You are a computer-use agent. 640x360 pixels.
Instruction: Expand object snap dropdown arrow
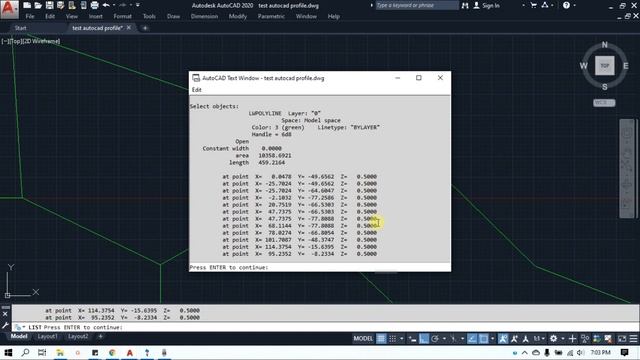pos(493,338)
